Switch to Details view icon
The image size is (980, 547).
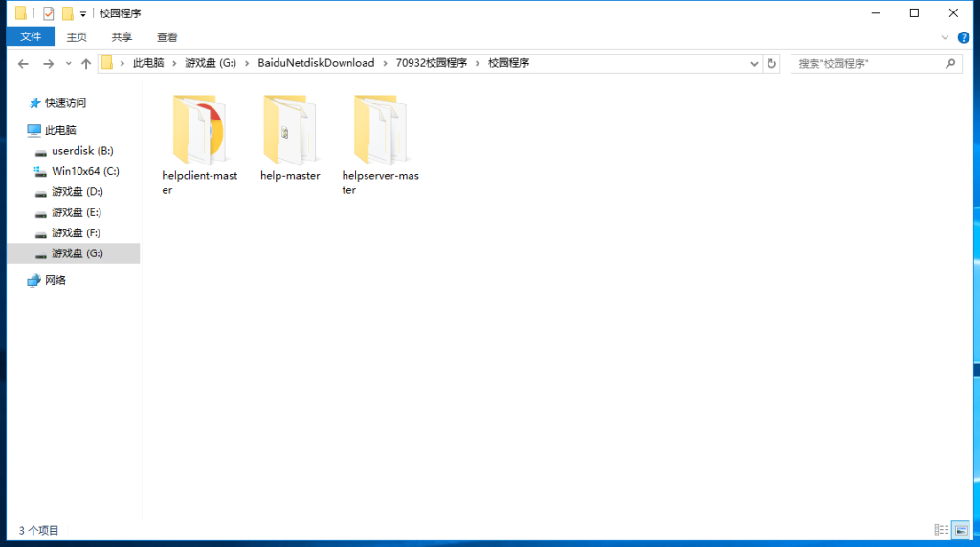click(942, 530)
